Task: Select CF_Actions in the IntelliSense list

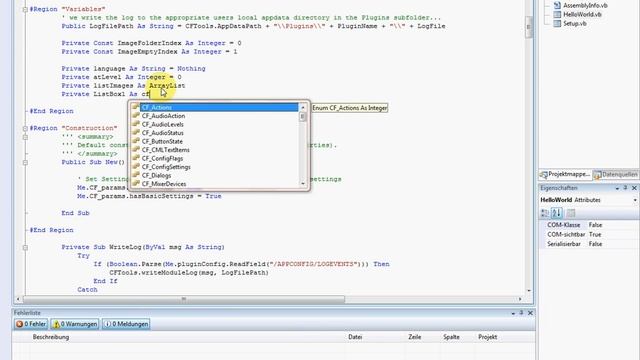Action: 219,107
